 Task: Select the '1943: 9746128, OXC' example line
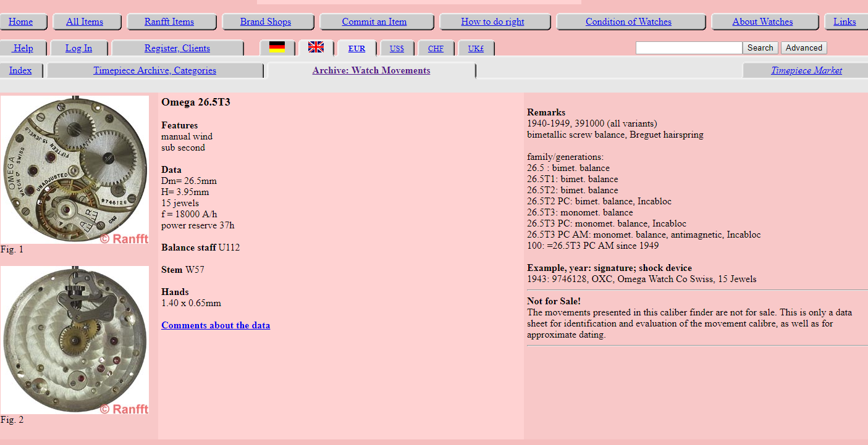(x=641, y=279)
